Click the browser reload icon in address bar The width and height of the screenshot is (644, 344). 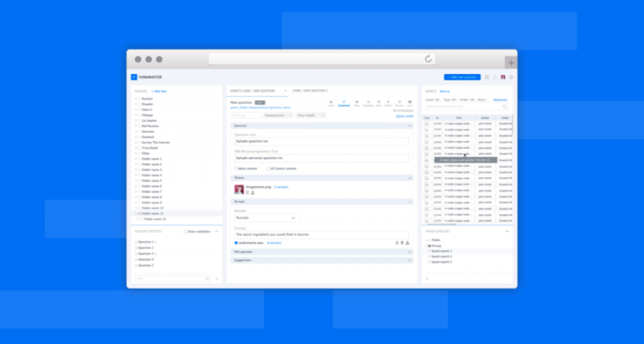click(428, 59)
